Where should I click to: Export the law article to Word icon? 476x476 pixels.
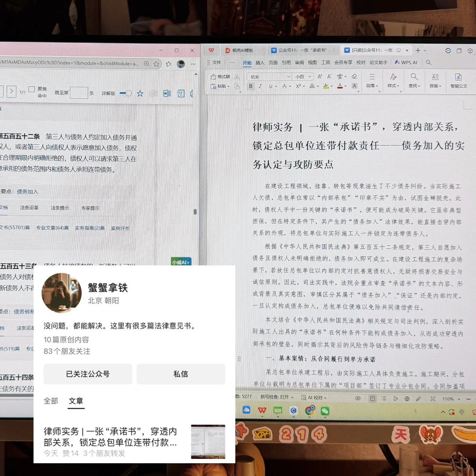point(167,93)
